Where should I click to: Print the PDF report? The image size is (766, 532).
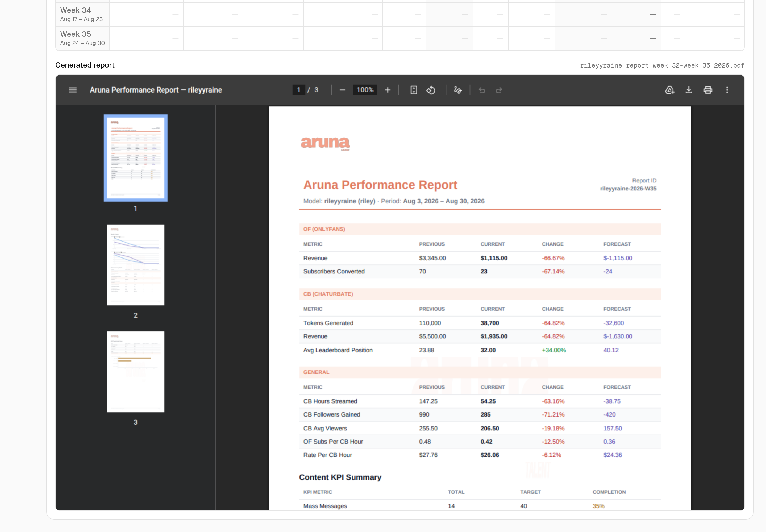point(708,90)
